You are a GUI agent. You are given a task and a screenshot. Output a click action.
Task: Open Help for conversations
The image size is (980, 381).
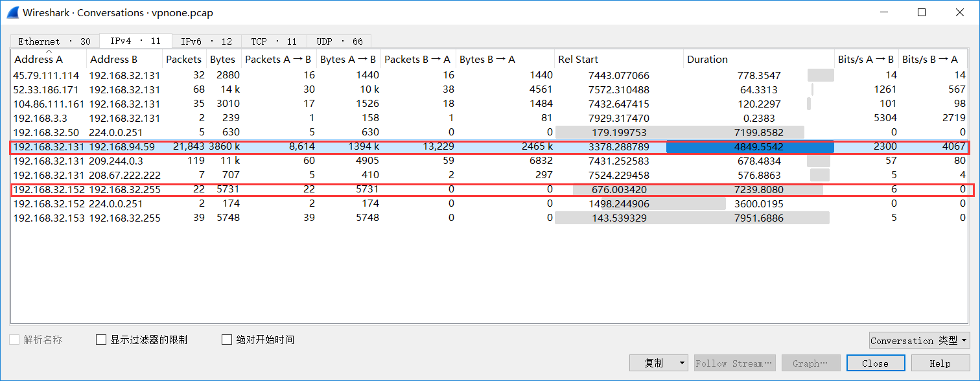(940, 363)
